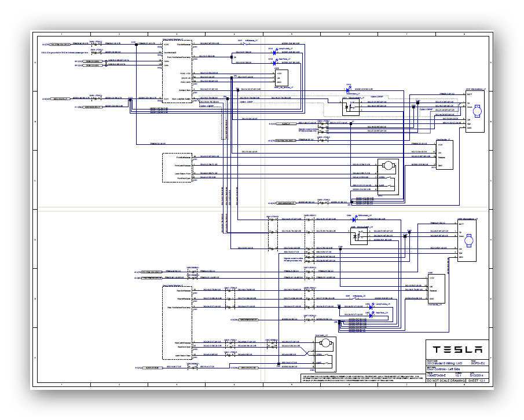The height and width of the screenshot is (420, 524).
Task: Select the WindowSwitch_LF switch symbol
Action: (351, 107)
